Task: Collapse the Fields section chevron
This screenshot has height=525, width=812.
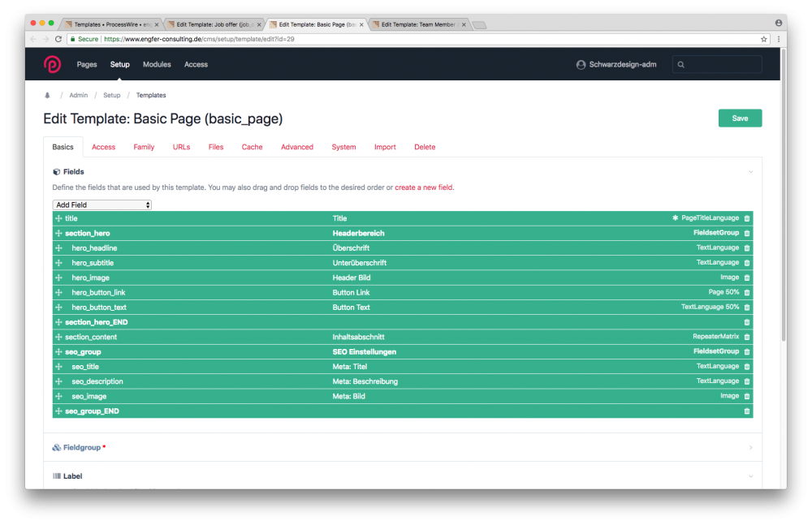Action: coord(750,172)
